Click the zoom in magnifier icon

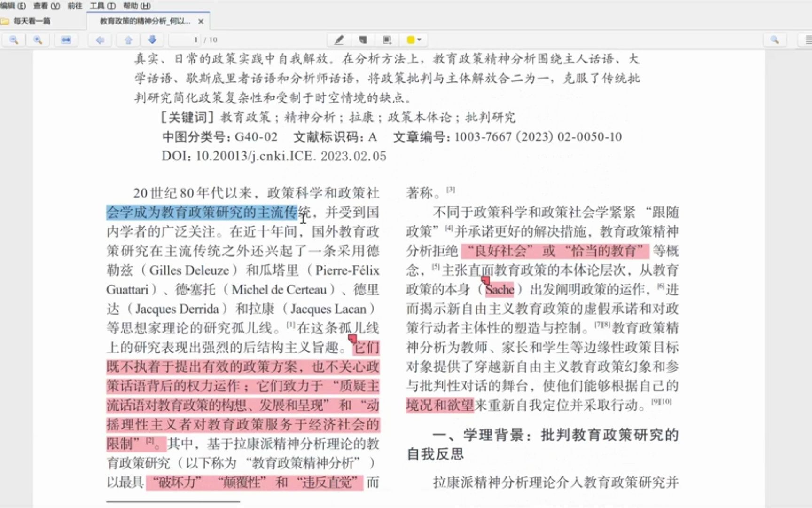(38, 40)
